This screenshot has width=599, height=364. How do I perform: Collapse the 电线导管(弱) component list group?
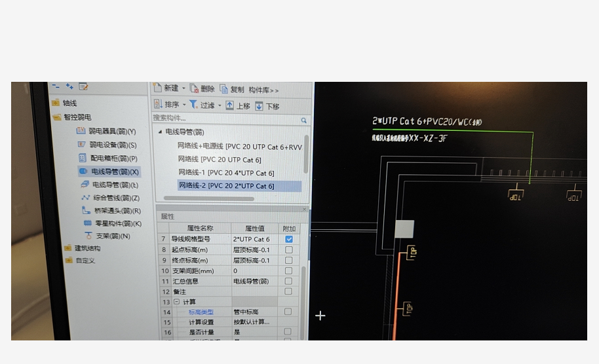160,132
